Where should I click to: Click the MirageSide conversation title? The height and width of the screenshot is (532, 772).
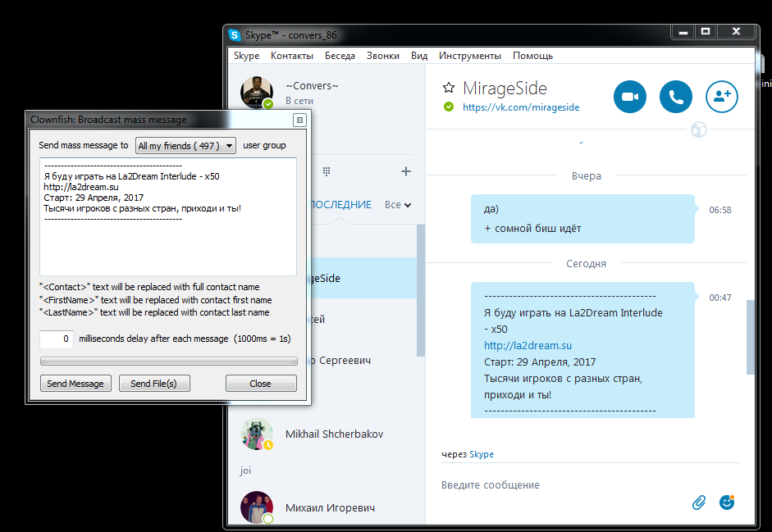coord(505,89)
